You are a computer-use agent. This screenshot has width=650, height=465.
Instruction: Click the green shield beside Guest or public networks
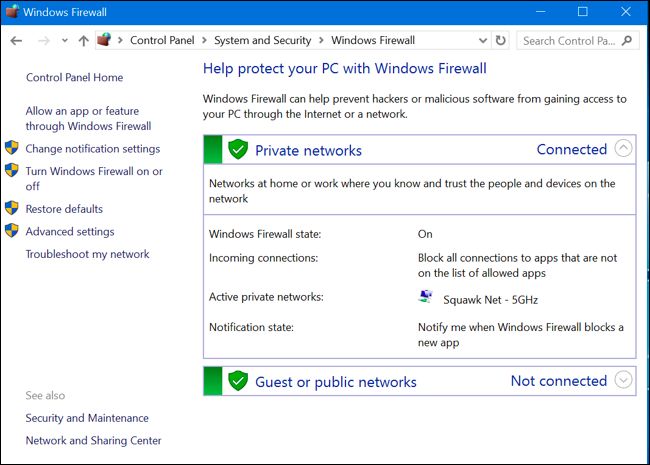click(238, 381)
